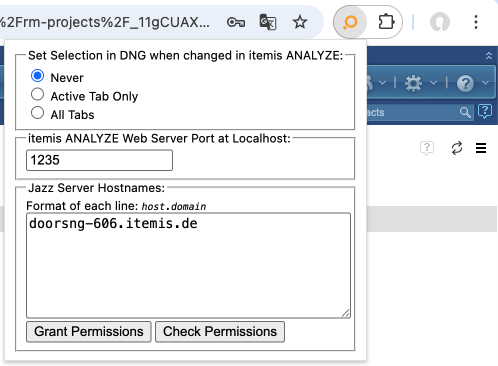Open the browser Extensions puzzle icon
This screenshot has height=366, width=498.
pyautogui.click(x=386, y=22)
